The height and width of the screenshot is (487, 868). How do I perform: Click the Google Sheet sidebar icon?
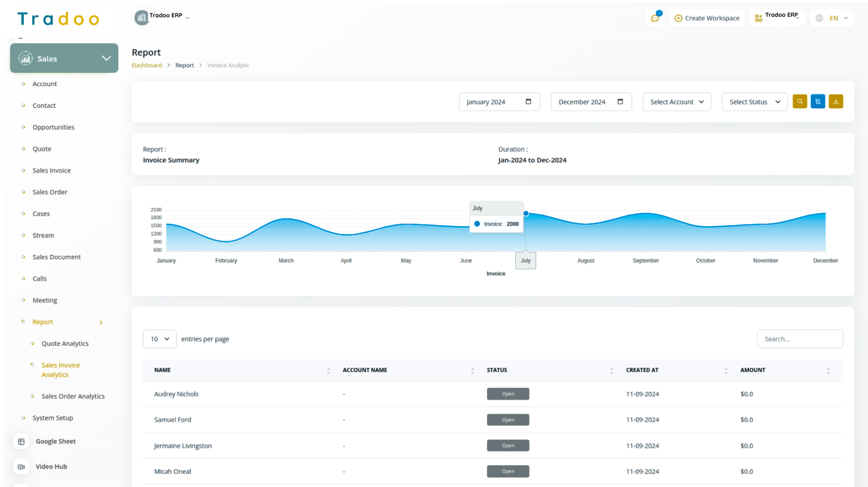pyautogui.click(x=21, y=441)
